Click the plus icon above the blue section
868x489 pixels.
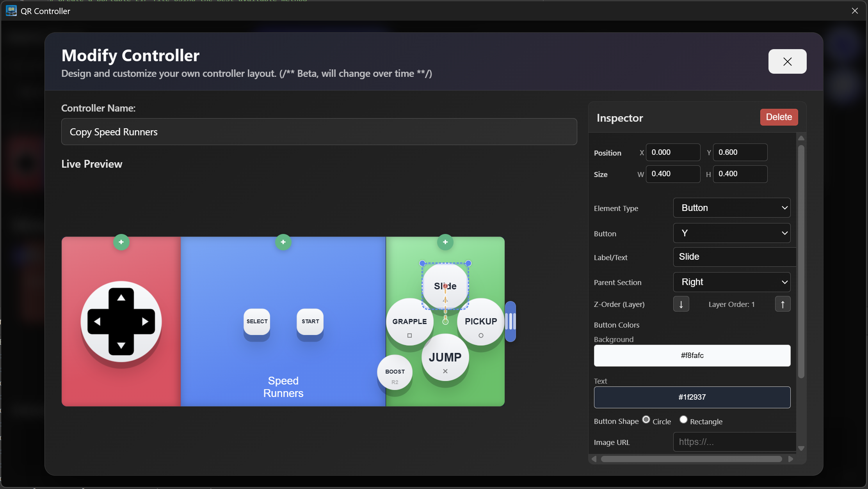283,242
